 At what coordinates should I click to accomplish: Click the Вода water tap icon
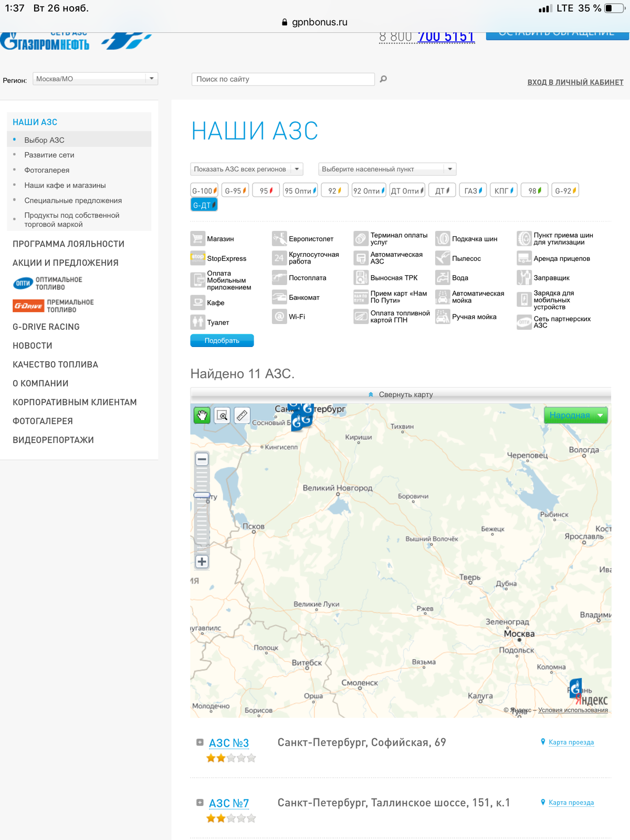tap(443, 277)
